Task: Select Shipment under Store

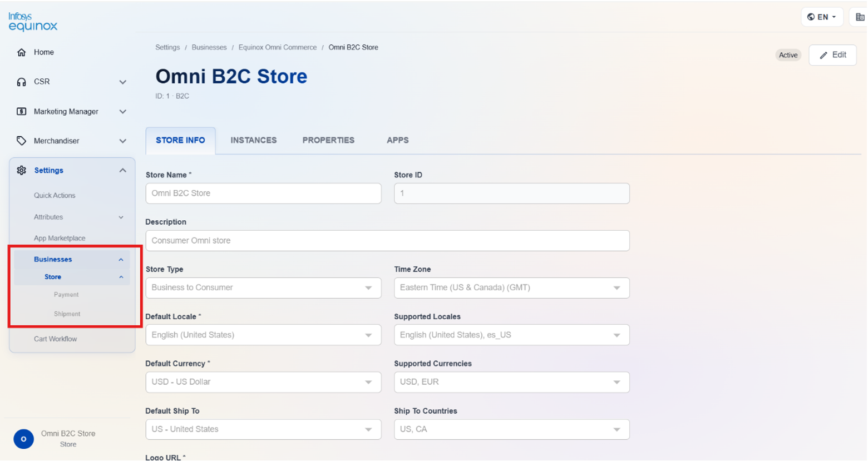Action: point(67,314)
